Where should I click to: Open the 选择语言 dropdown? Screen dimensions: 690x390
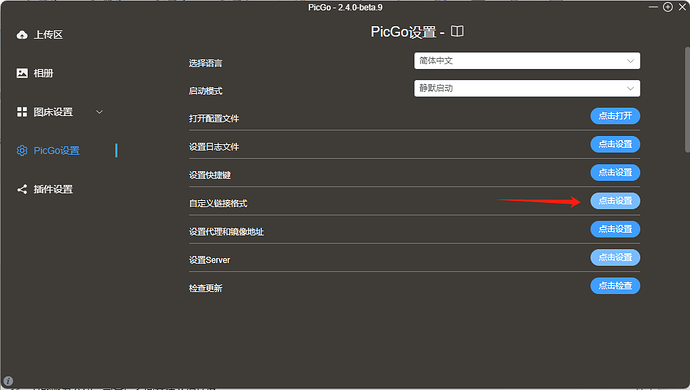pyautogui.click(x=527, y=61)
